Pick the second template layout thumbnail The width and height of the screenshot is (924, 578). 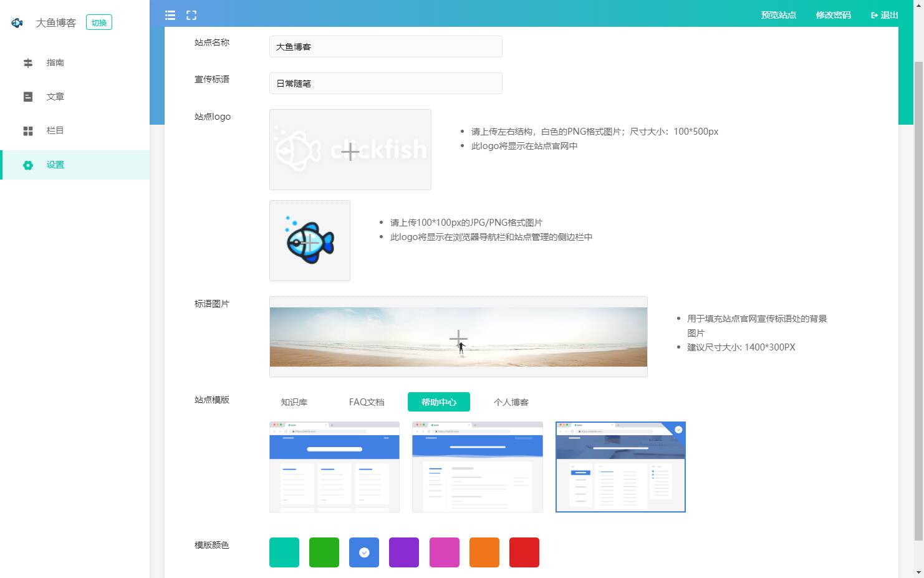click(x=477, y=467)
